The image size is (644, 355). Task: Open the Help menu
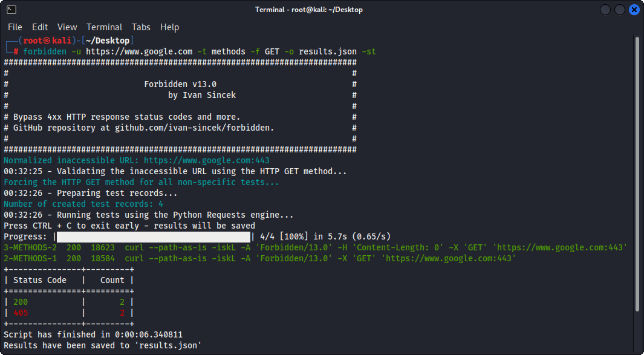tap(169, 27)
